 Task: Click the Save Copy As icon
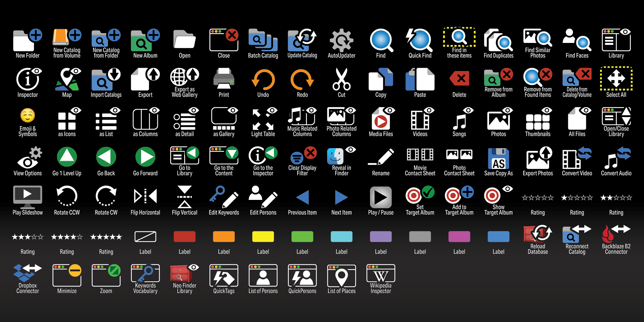(498, 158)
